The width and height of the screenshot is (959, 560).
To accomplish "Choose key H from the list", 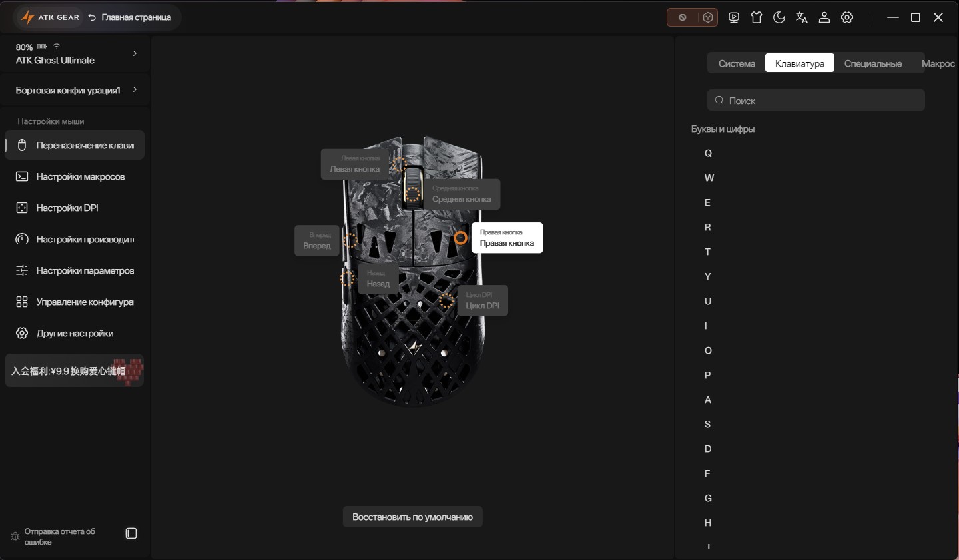I will (708, 523).
